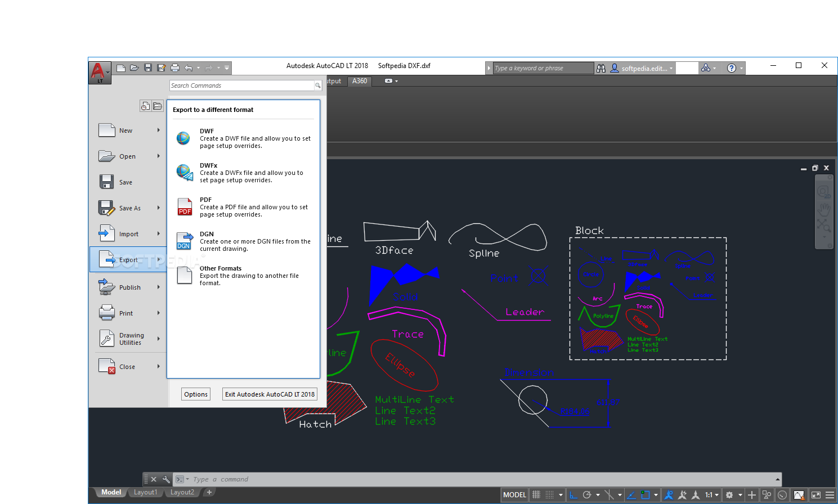Click the Pan hand tool in navigation bar
This screenshot has width=838, height=504.
824,209
